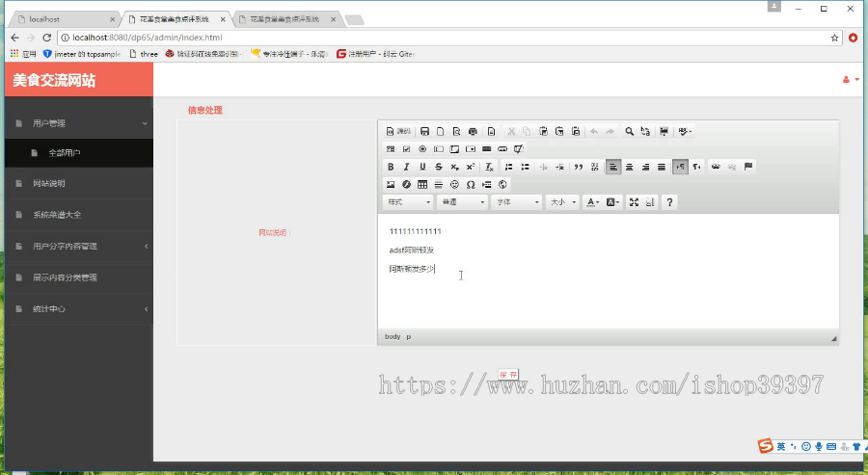Open the editor Preview icon
Screen dimensions: 868x475
coord(457,132)
